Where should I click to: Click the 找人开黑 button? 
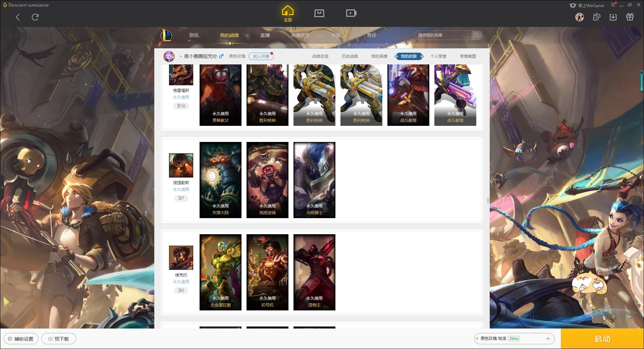[261, 56]
